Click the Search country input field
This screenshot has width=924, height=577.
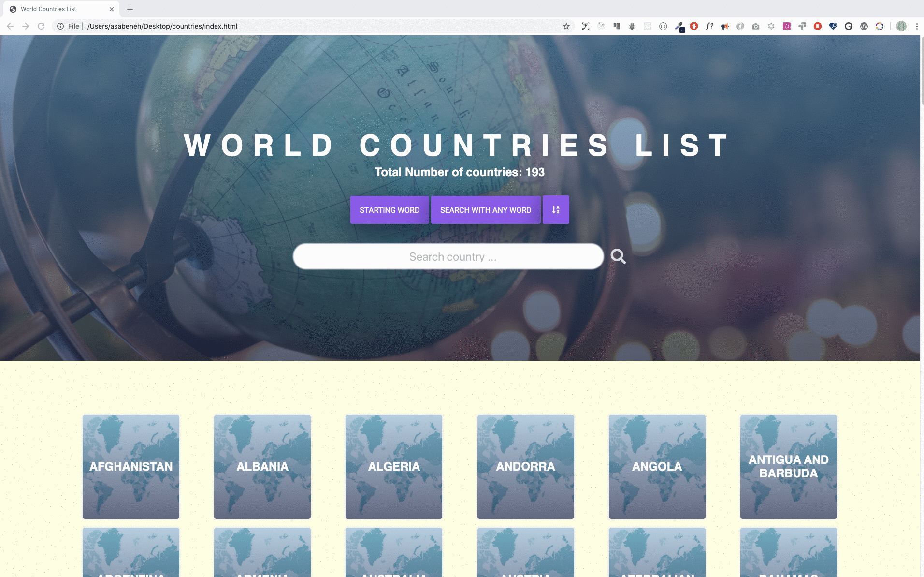448,256
